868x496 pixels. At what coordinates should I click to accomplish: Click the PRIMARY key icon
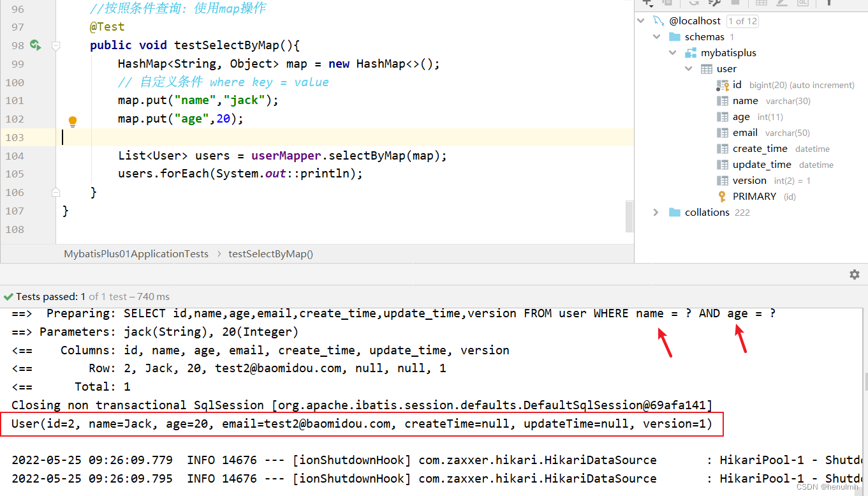pyautogui.click(x=722, y=197)
